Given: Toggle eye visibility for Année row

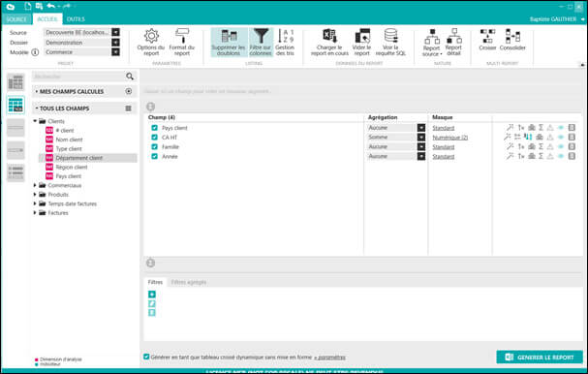Looking at the screenshot, I should click(x=561, y=156).
